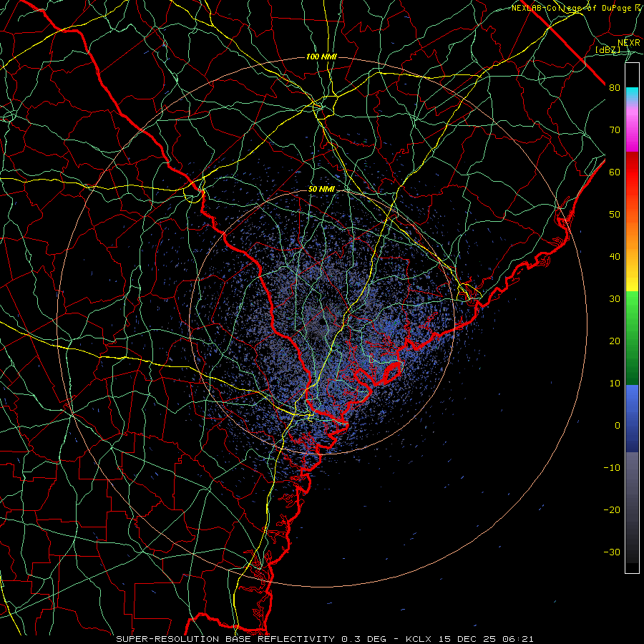
Task: Click the -20 value on the reflectivity scale
Action: point(612,510)
